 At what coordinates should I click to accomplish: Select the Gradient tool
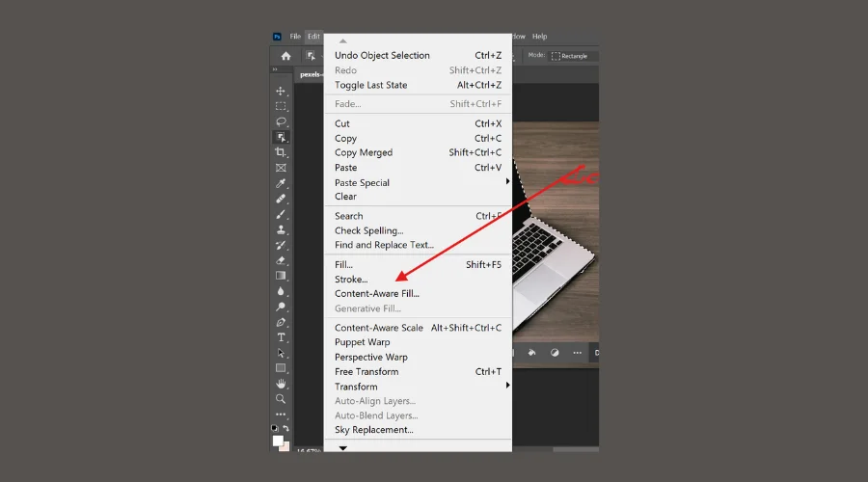pos(281,276)
